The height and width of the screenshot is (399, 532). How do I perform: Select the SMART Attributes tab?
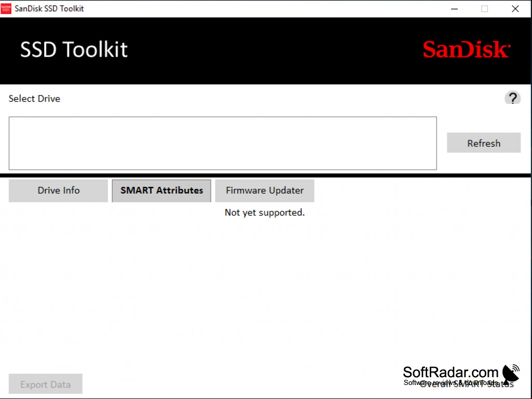pos(161,190)
